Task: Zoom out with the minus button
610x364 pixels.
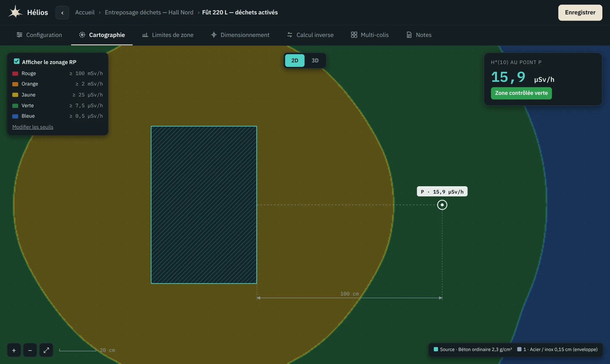Action: tap(30, 350)
